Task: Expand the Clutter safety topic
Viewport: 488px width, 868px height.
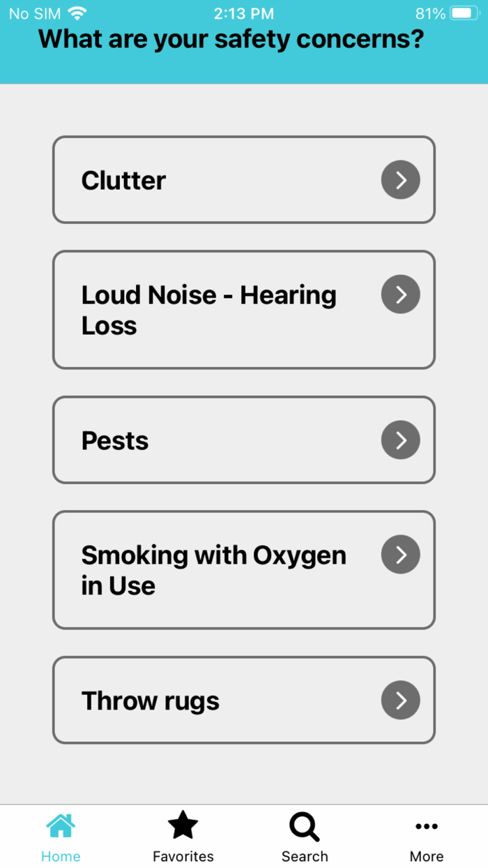Action: click(x=400, y=179)
